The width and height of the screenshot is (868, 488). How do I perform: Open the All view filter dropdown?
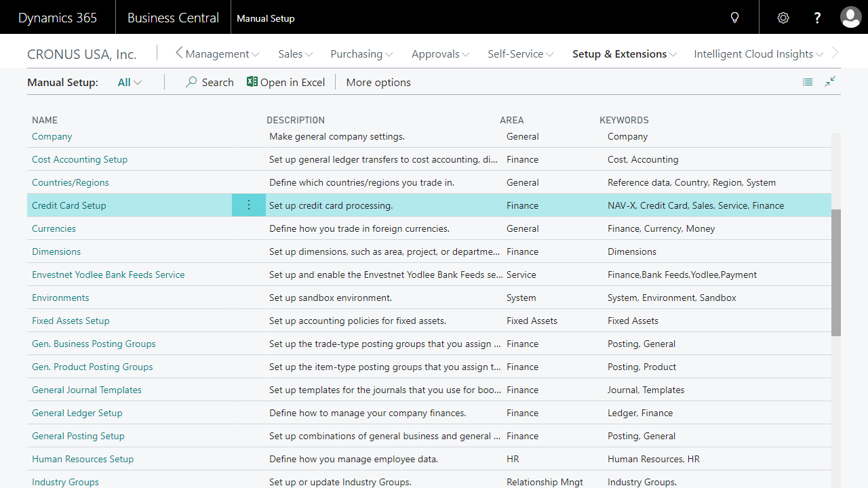point(130,83)
